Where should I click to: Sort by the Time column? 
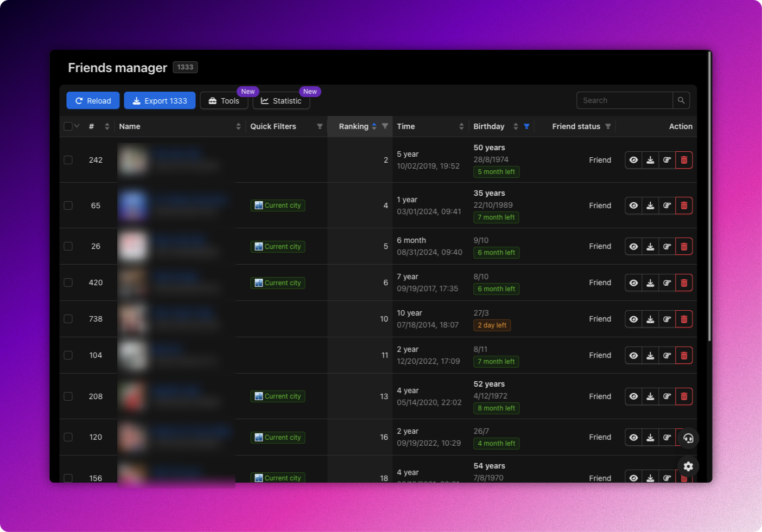[x=461, y=126]
